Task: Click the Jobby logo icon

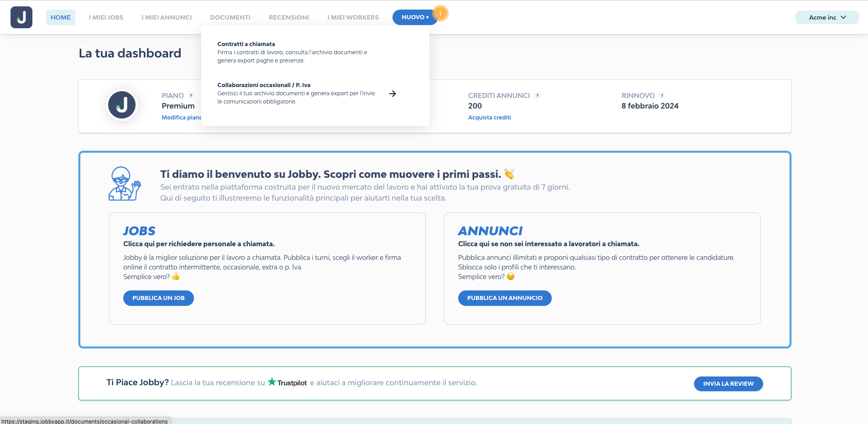Action: pos(21,17)
